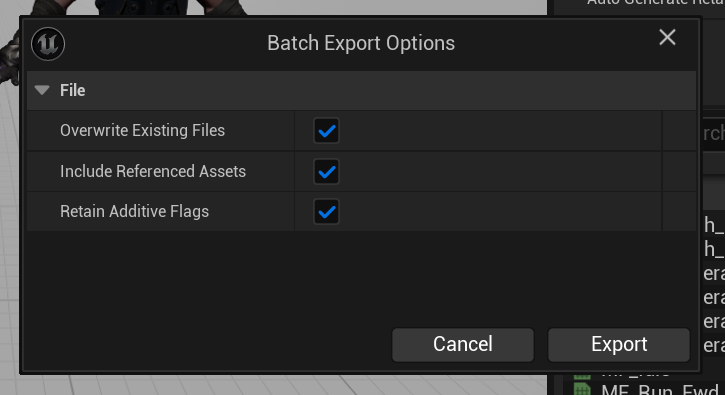This screenshot has height=395, width=725.
Task: Toggle Include Referenced Assets checkbox
Action: pos(326,172)
